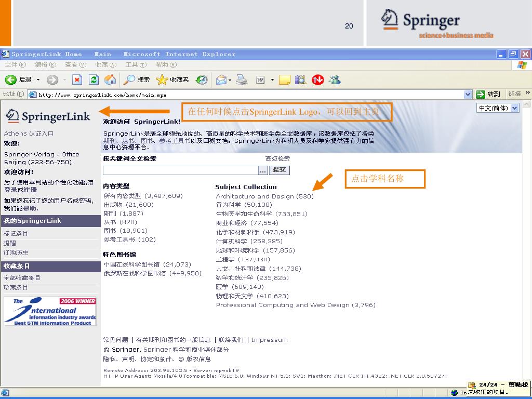Refresh the page with the green arrows icon
Screen dimensions: 532x399
(x=94, y=79)
